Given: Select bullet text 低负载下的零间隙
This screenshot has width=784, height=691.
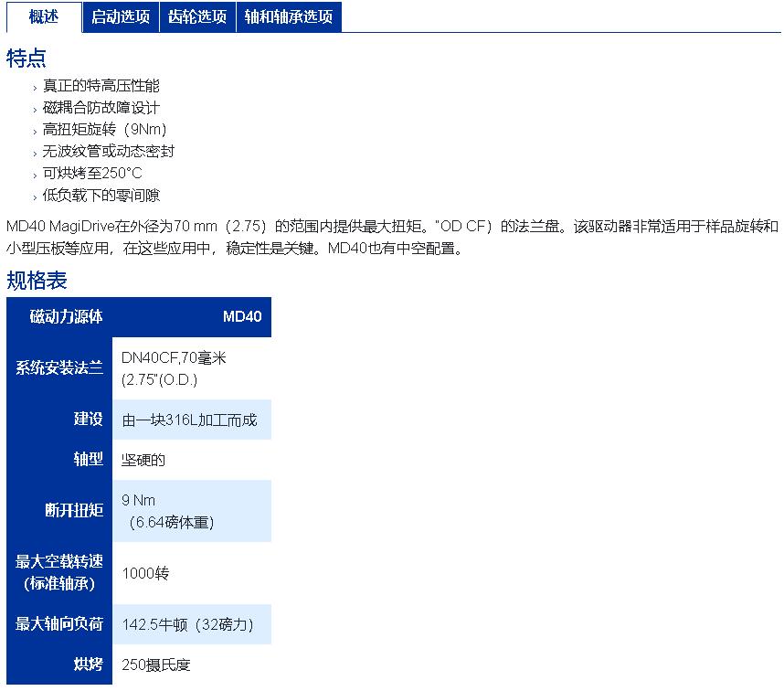Looking at the screenshot, I should (x=101, y=195).
